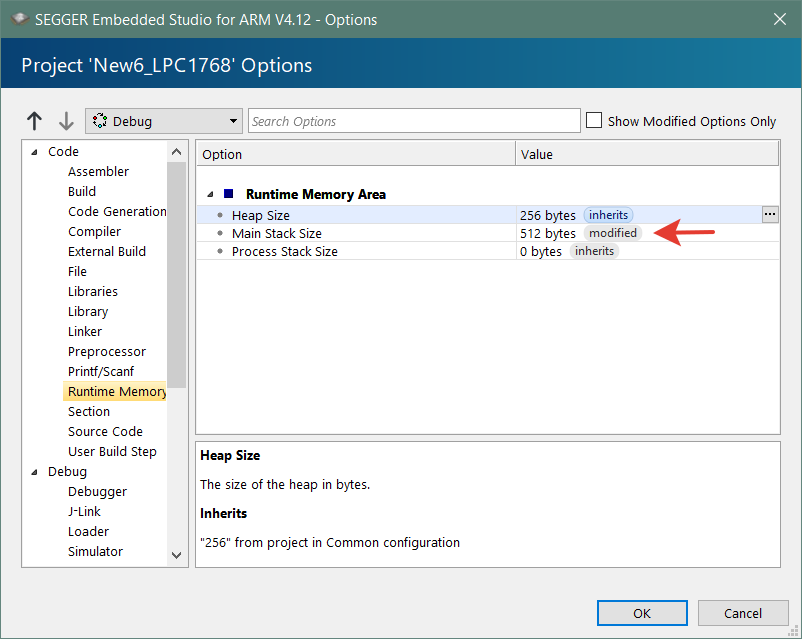Click the up arrow navigation icon
The image size is (802, 639).
point(34,121)
